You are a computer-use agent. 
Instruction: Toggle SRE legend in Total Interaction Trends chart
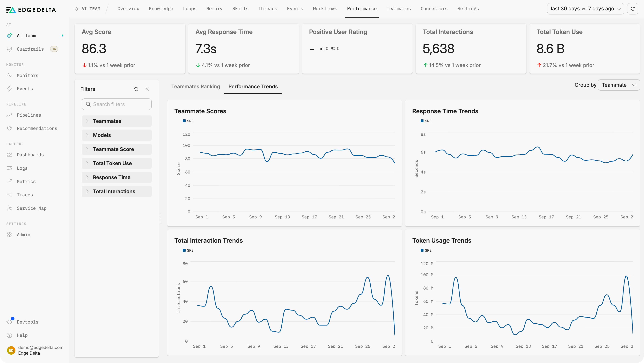pos(188,250)
